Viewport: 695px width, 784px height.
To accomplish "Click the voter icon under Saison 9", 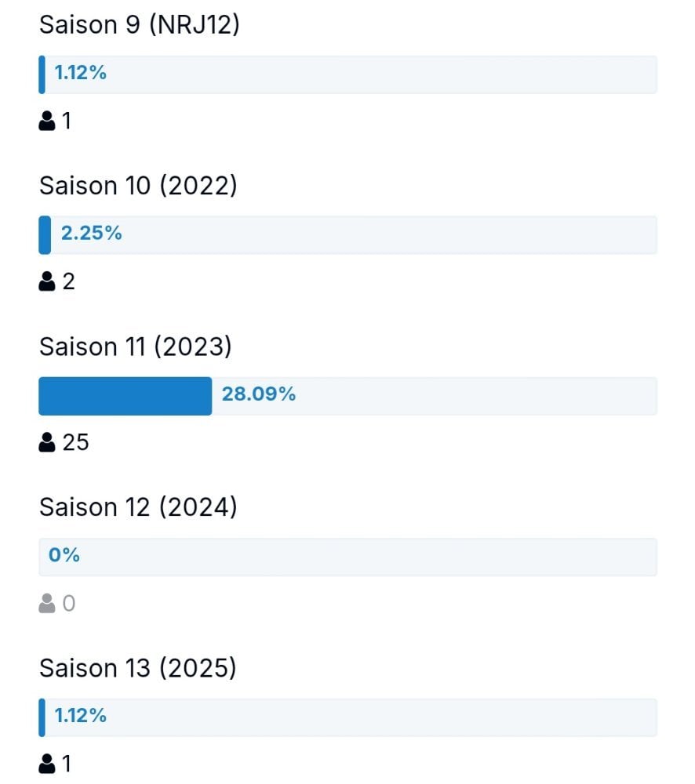I will 46,121.
